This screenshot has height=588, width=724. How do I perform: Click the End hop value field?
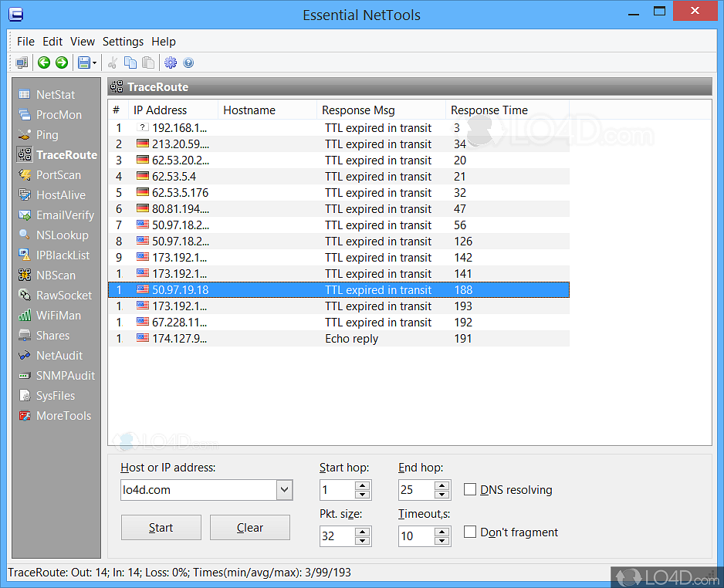[x=417, y=490]
